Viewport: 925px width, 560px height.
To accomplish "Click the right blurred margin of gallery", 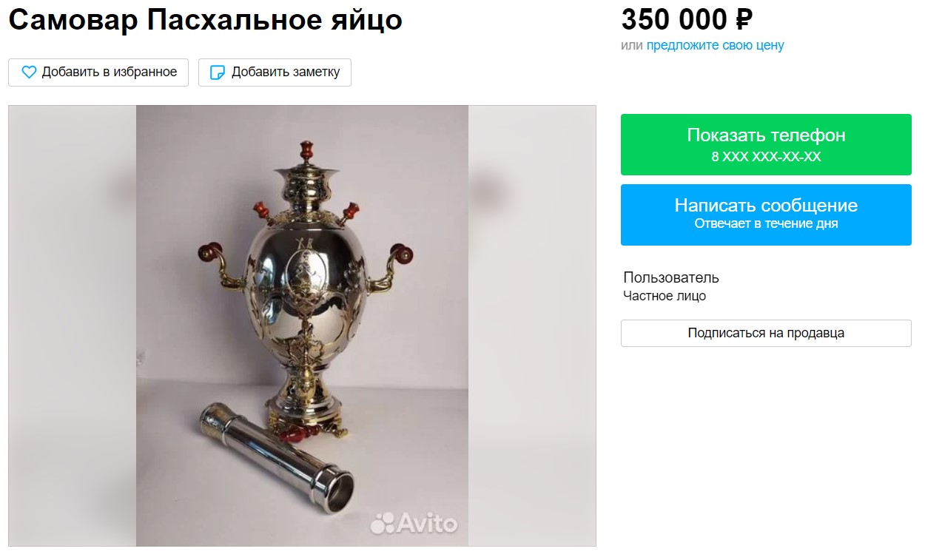I will tap(532, 325).
